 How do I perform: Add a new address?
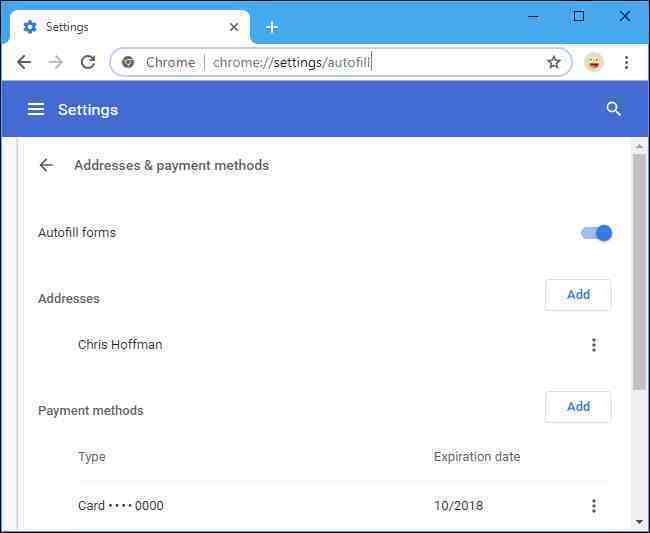578,295
